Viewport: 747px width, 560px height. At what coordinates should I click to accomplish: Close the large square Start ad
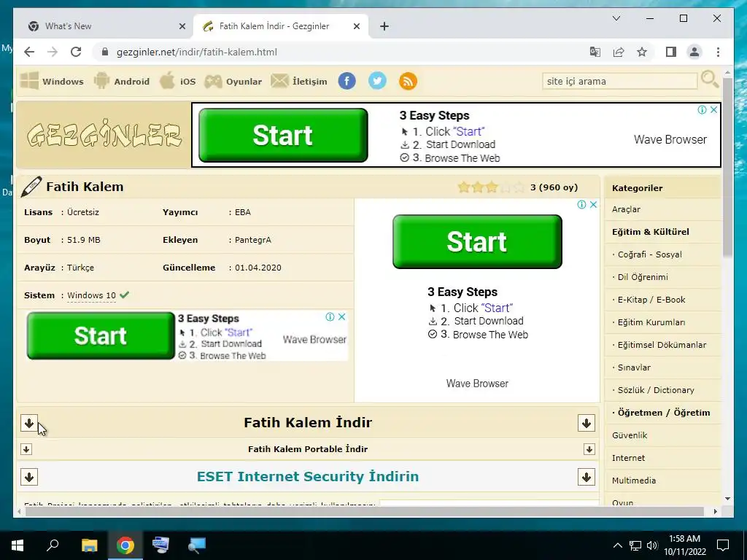(593, 204)
